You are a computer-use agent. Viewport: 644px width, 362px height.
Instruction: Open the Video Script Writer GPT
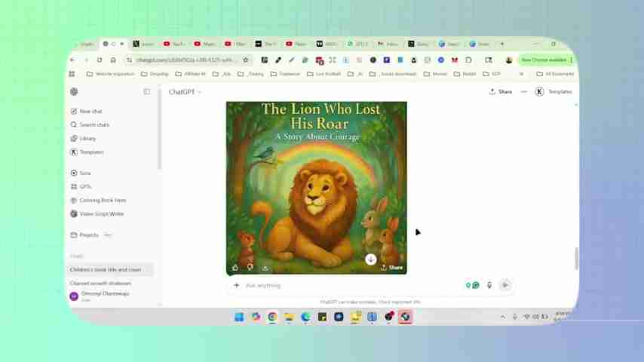(97, 213)
